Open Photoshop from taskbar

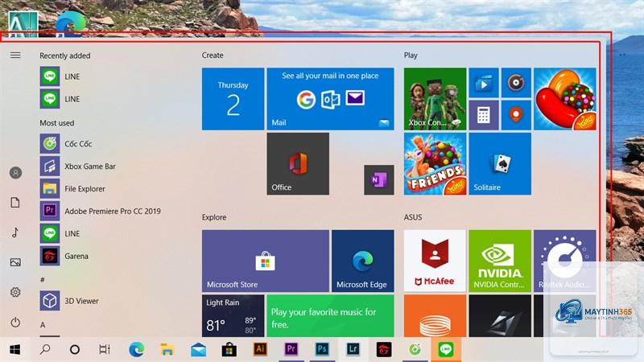click(x=322, y=350)
